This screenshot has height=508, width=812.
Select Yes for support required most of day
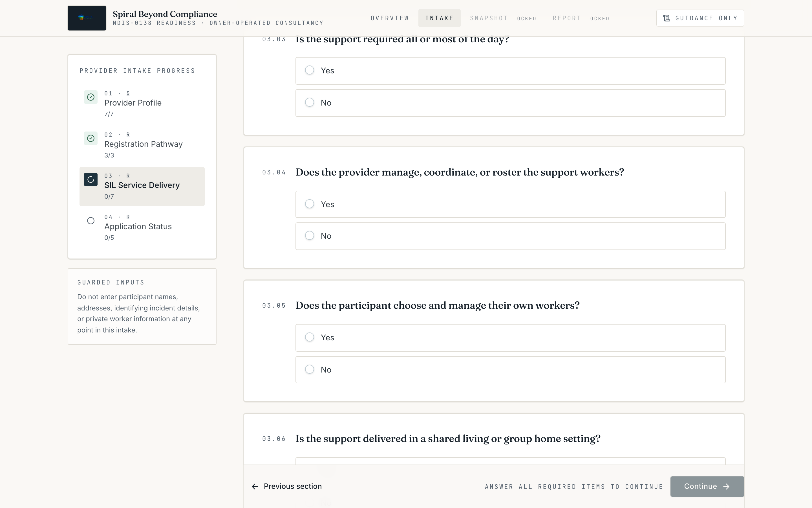(510, 71)
